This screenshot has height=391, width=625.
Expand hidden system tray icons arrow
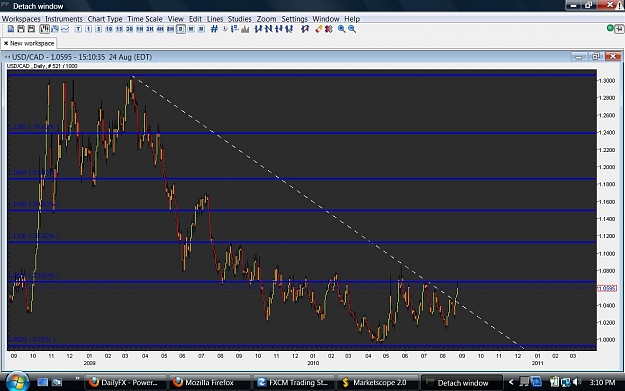(511, 382)
